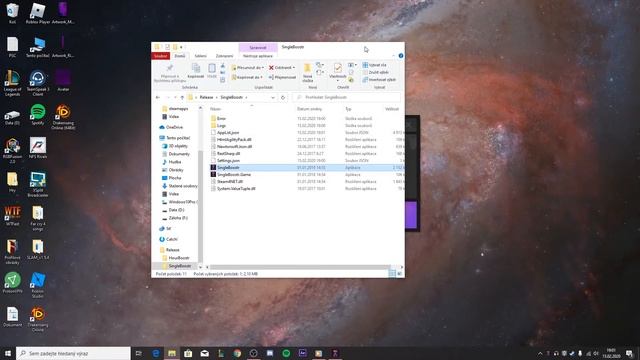Select Stažené soubory in navigation pane
This screenshot has width=640, height=360.
click(180, 186)
